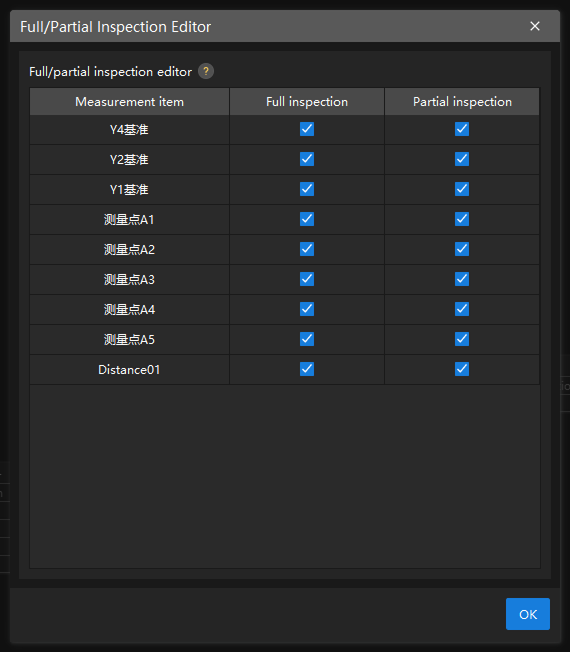
Task: Disable Partial inspection for 测量点A3
Action: tap(462, 279)
